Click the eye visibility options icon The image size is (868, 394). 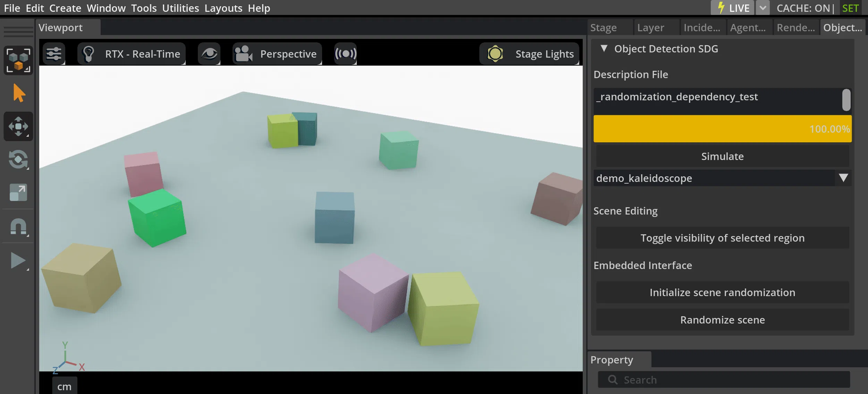(209, 53)
